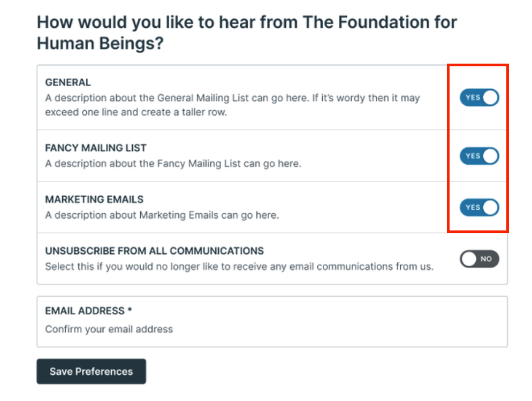This screenshot has width=532, height=401.
Task: Click the FANCY MAILING LIST title
Action: (x=96, y=148)
